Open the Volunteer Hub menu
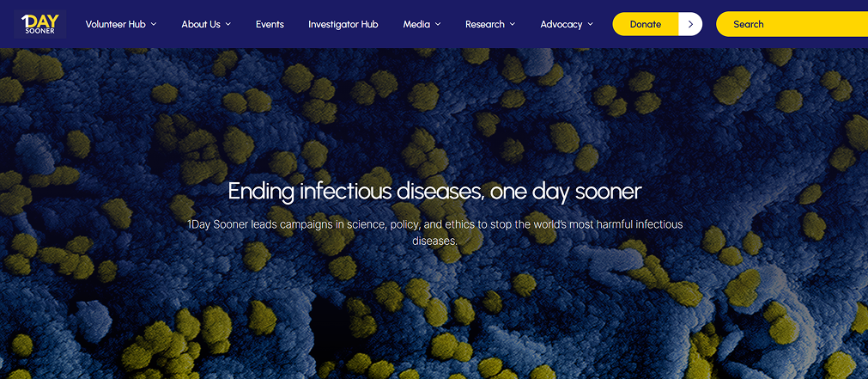This screenshot has height=379, width=868. click(115, 24)
